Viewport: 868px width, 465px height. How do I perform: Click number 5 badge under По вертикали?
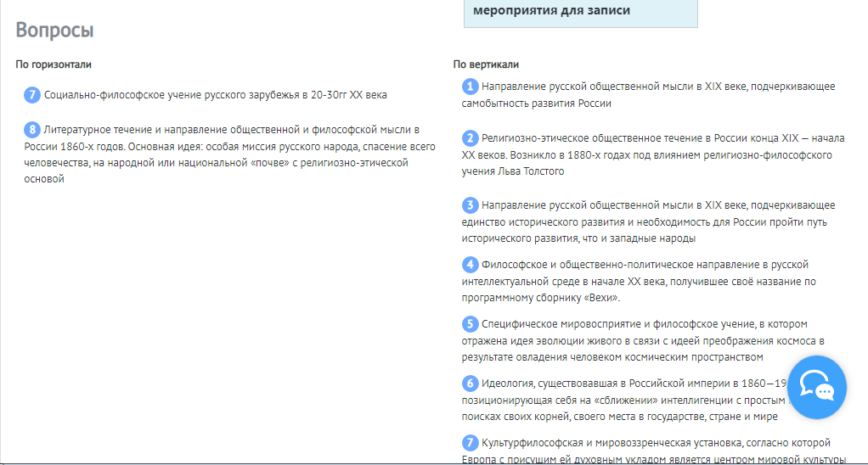470,324
